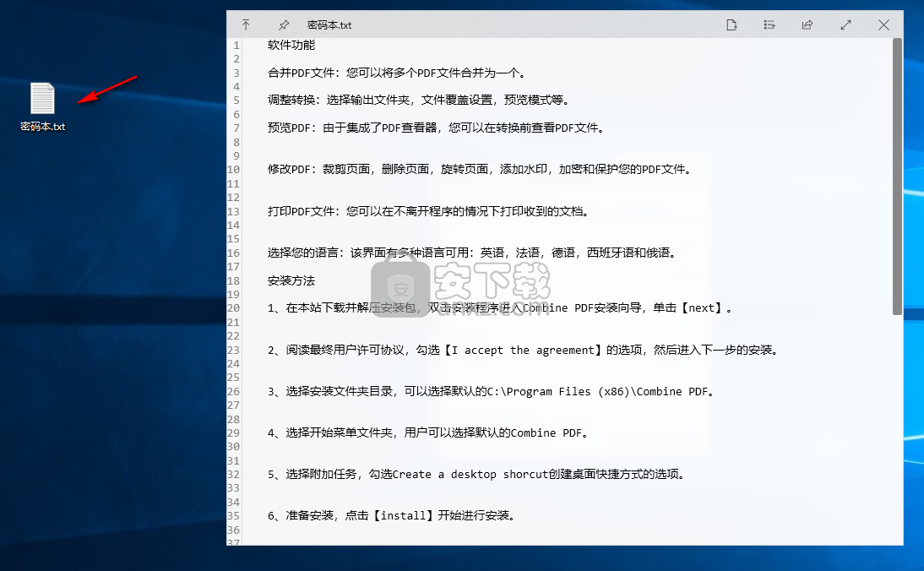Click the 安装方法 heading line

click(291, 280)
